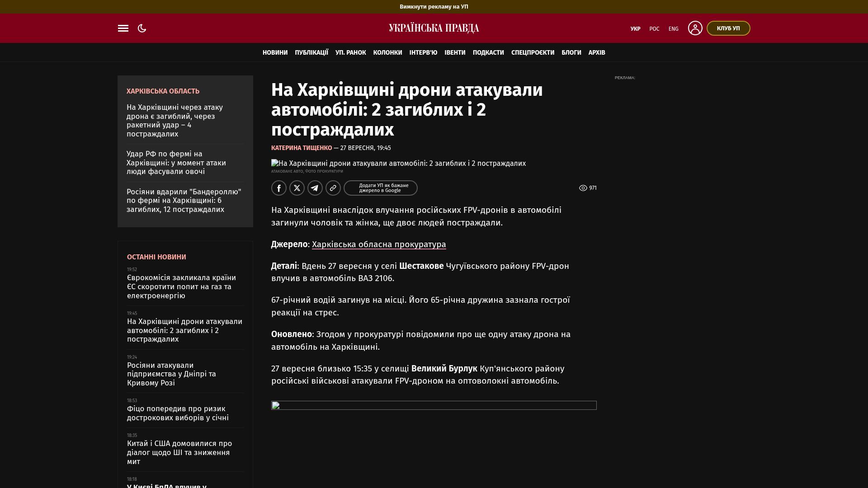Switch language to РОС
This screenshot has height=488, width=868.
click(654, 29)
